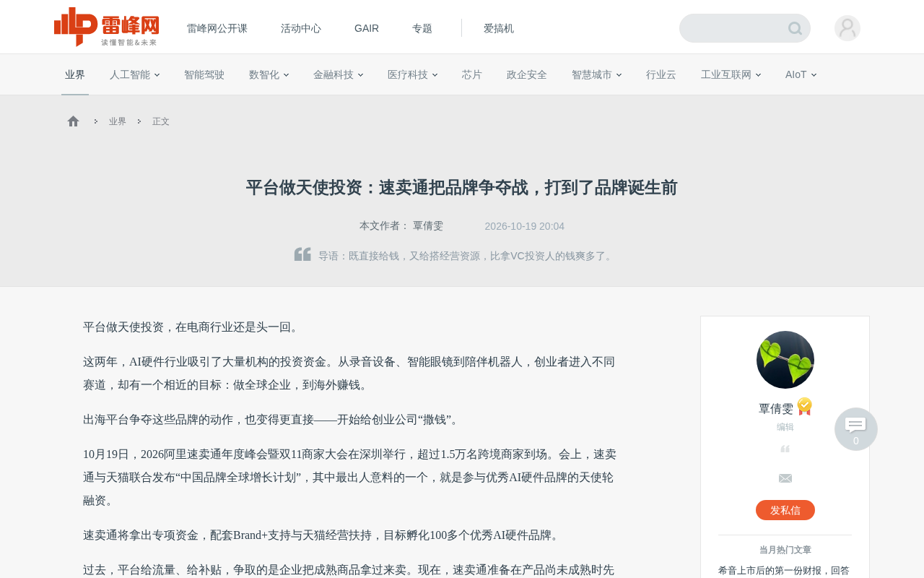This screenshot has height=578, width=924.
Task: Open the floating comments bubble icon
Action: pos(856,429)
